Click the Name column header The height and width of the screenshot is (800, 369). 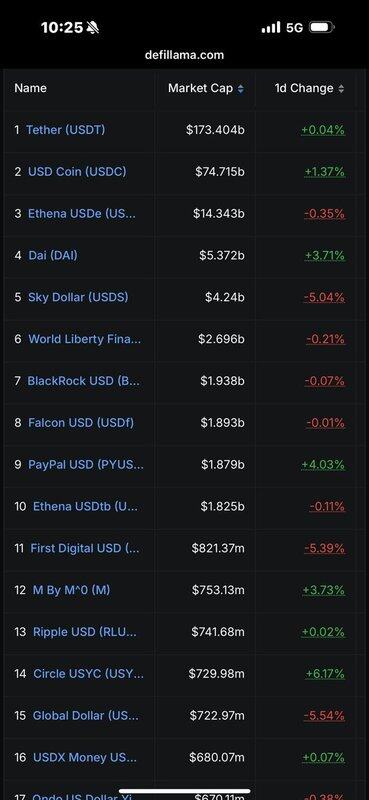coord(31,88)
